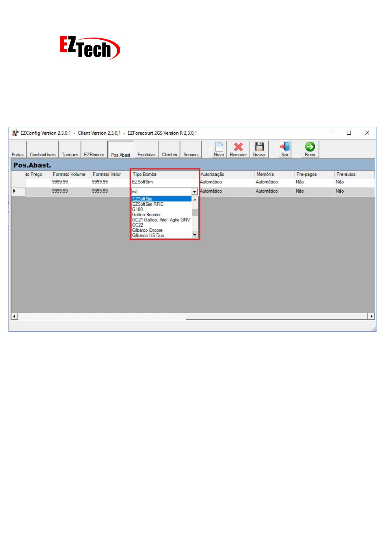Close the EZConfig window
Viewport: 392px width, 555px height.
367,133
